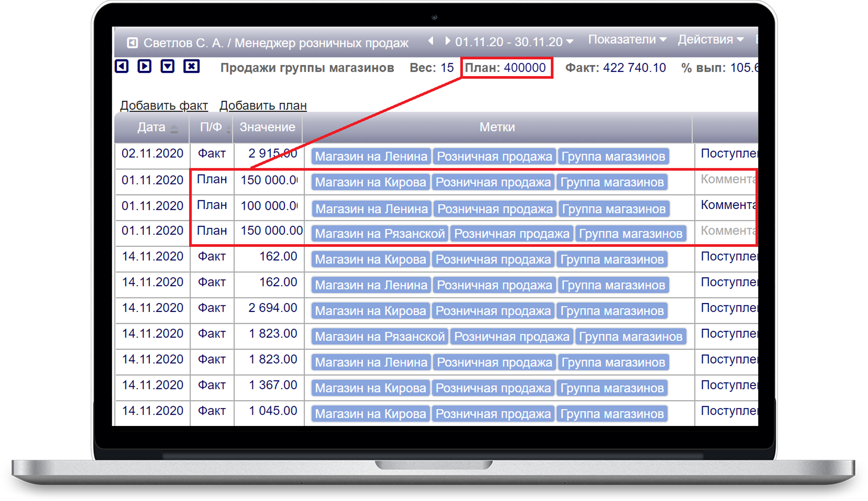Click the Добавить факт link
868x501 pixels.
164,106
